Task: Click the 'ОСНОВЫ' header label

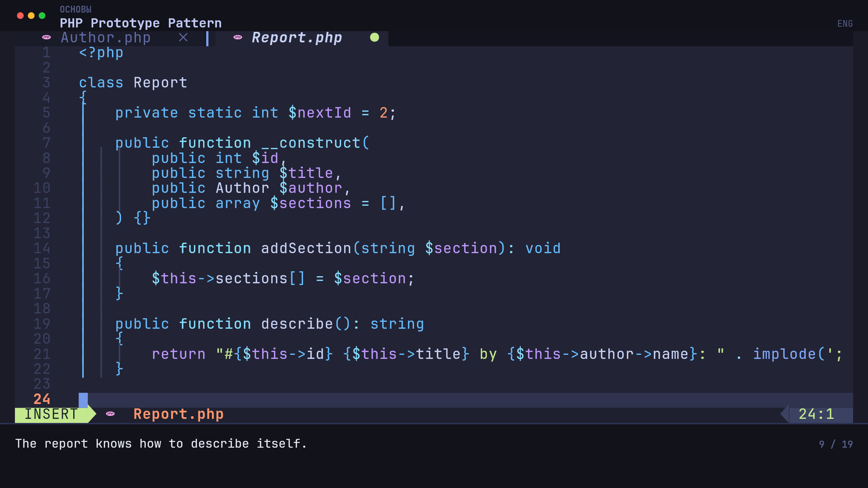Action: tap(76, 9)
